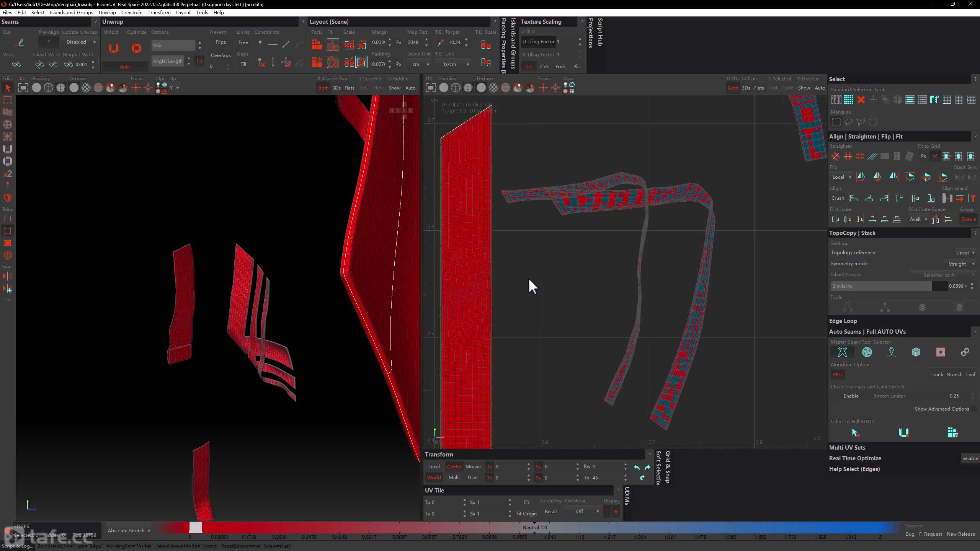This screenshot has width=980, height=551.
Task: Enable Real Time Optimize
Action: pos(970,458)
